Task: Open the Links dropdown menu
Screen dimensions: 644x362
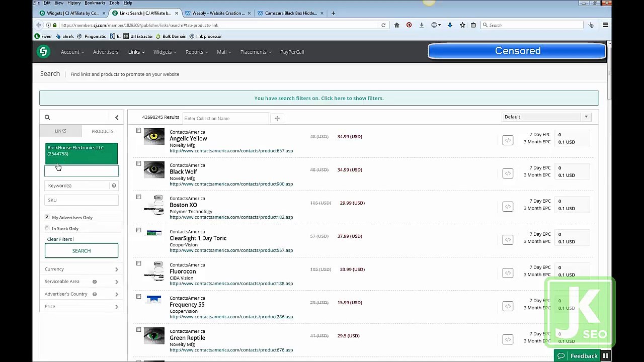Action: [x=136, y=52]
